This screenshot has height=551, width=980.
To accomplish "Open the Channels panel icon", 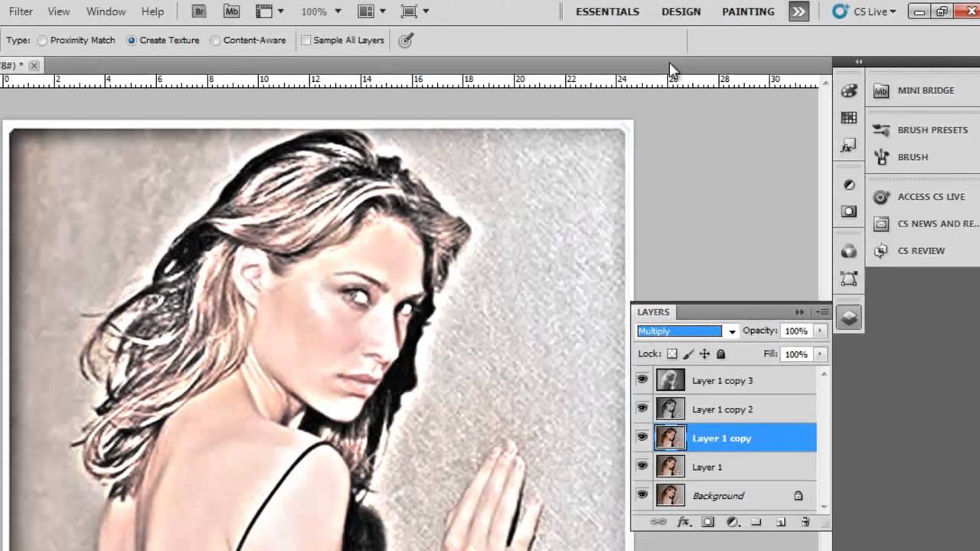I will [x=848, y=251].
